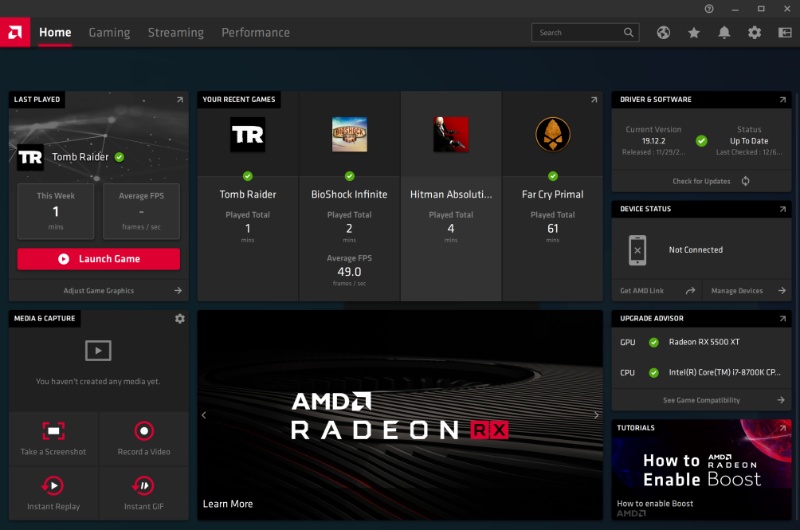Select Tomb Raider tile in recent games
The width and height of the screenshot is (800, 530).
[247, 196]
